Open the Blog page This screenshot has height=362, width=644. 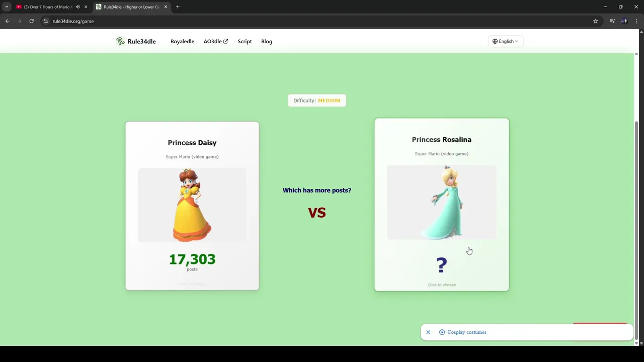pos(267,41)
